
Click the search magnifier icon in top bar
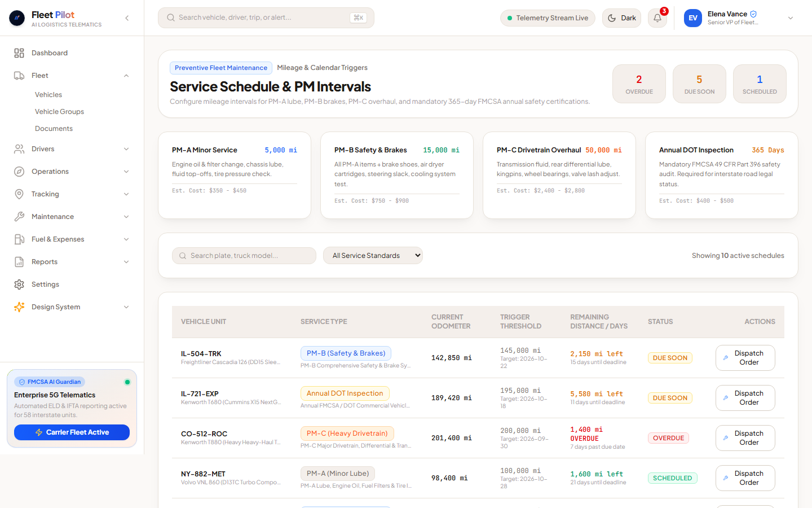171,18
